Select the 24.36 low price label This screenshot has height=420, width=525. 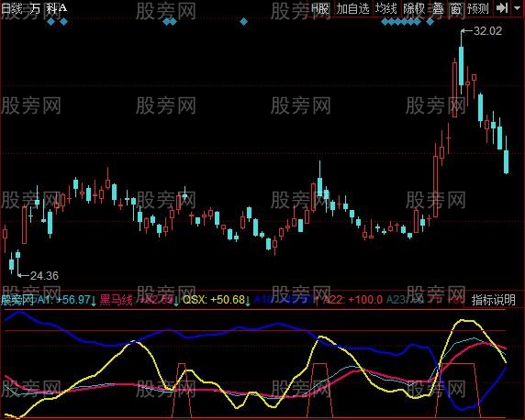[x=44, y=276]
